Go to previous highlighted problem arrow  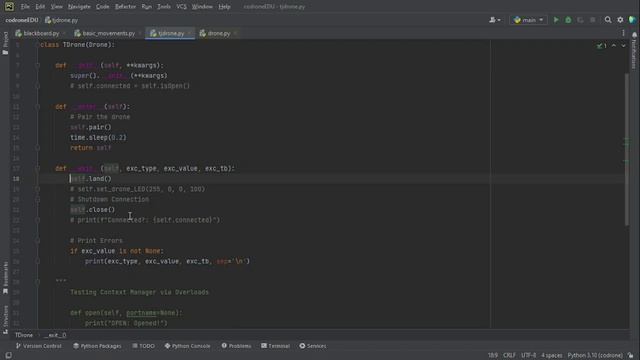click(614, 46)
